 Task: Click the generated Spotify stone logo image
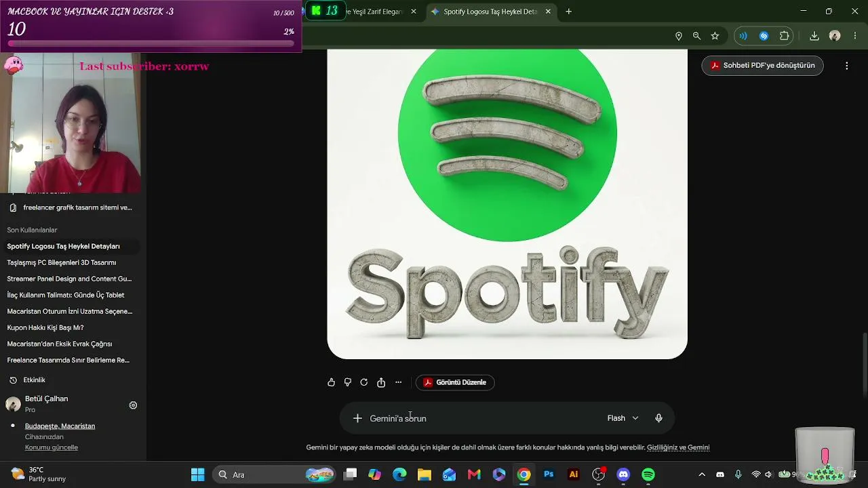(x=507, y=204)
